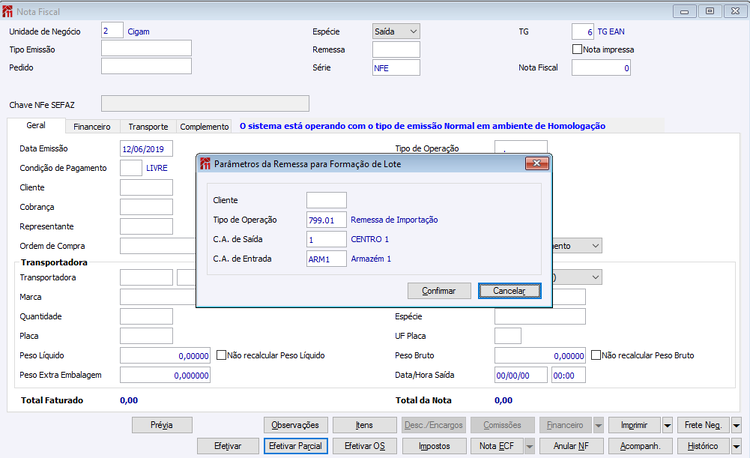Click the Prévia button

162,425
